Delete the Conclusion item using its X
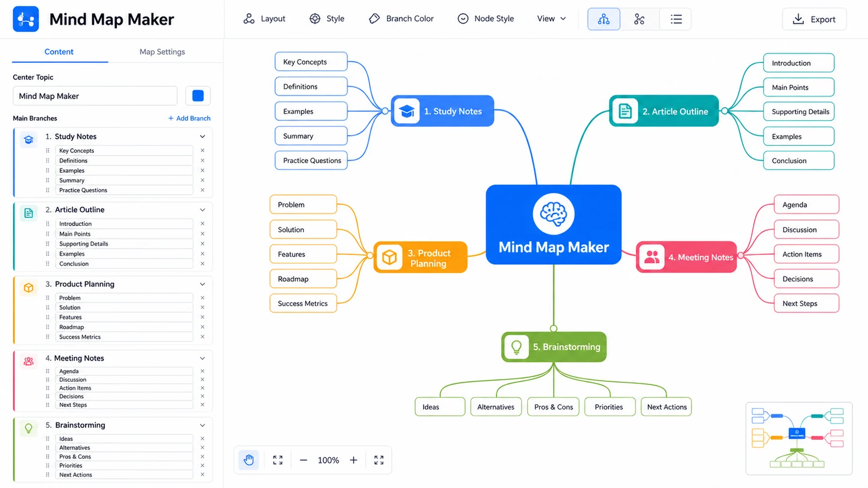868x488 pixels. [202, 264]
